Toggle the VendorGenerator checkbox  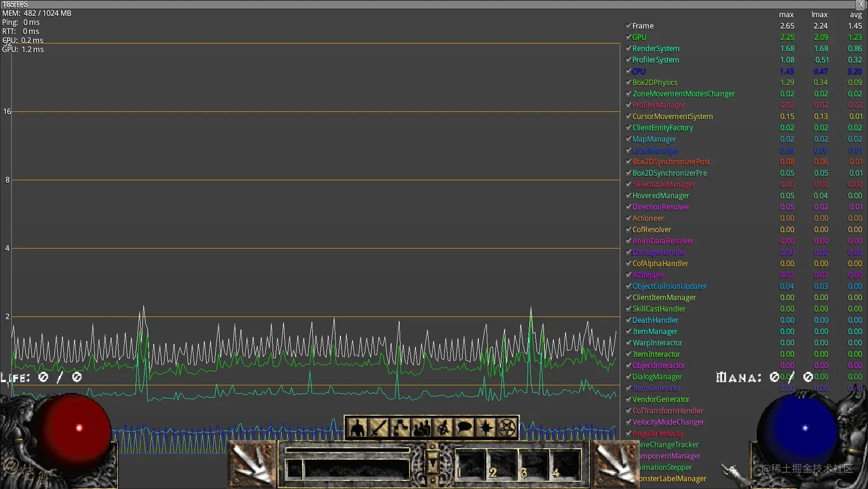(x=629, y=399)
